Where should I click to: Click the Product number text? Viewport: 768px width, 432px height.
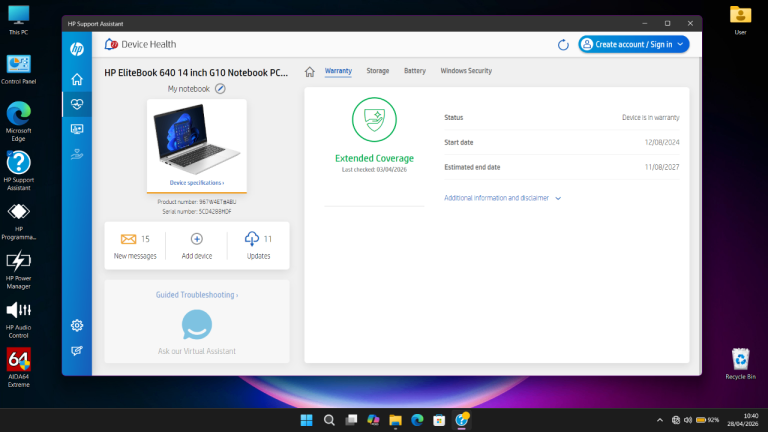click(197, 202)
